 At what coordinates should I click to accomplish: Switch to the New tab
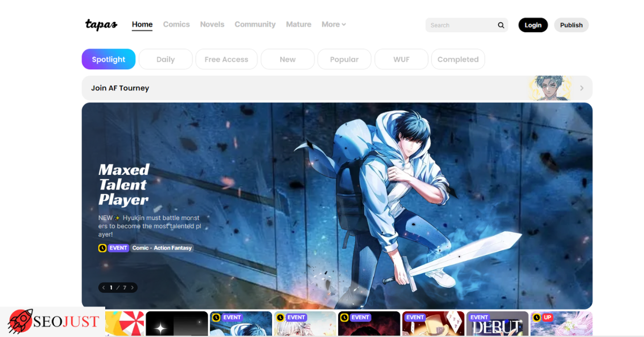tap(288, 59)
